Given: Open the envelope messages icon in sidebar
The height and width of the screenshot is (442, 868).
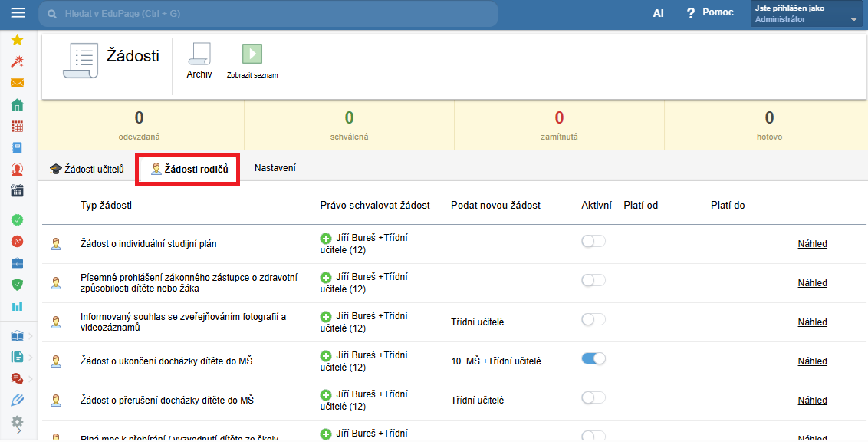Looking at the screenshot, I should [x=17, y=83].
